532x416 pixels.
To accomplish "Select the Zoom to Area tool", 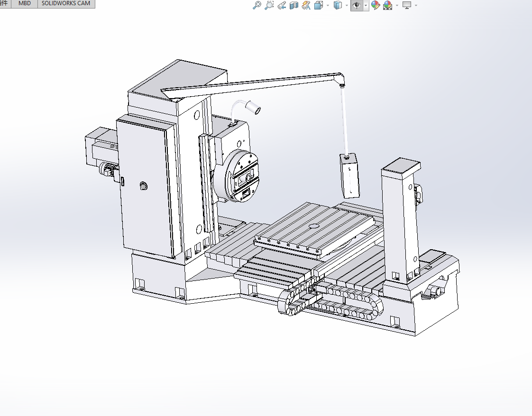I will click(x=269, y=5).
